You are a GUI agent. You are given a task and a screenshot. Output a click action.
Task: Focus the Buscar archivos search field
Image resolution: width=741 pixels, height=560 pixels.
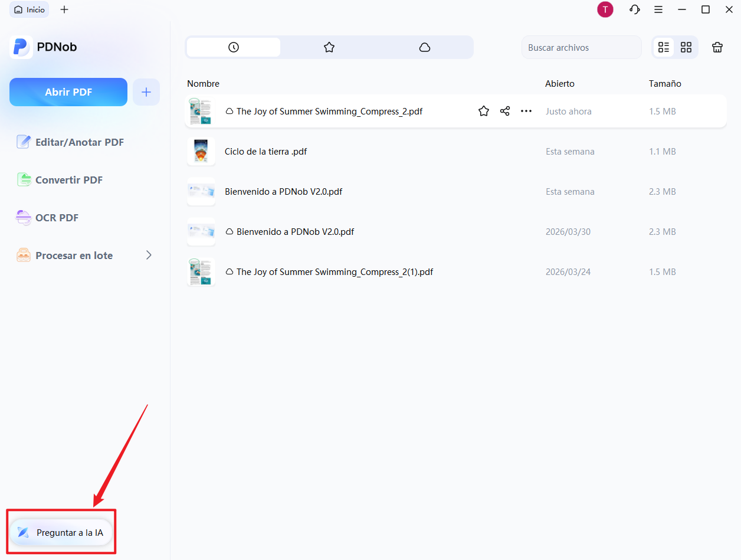pyautogui.click(x=581, y=47)
